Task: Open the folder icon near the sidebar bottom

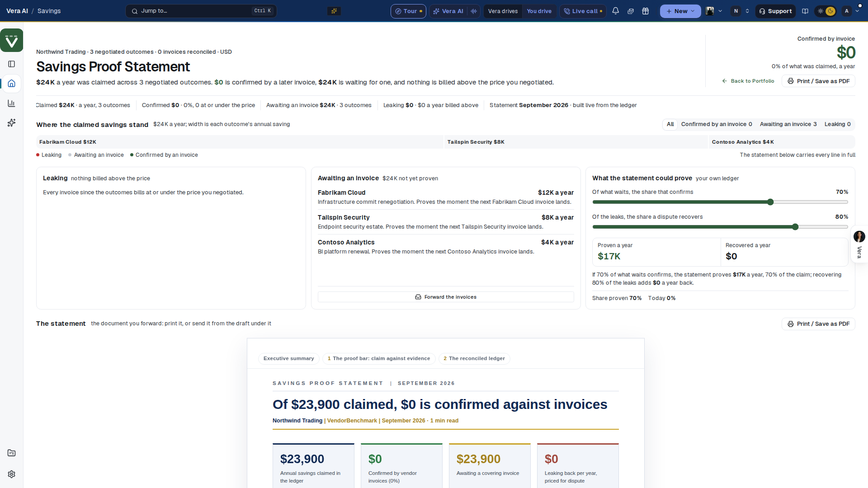Action: 12,453
